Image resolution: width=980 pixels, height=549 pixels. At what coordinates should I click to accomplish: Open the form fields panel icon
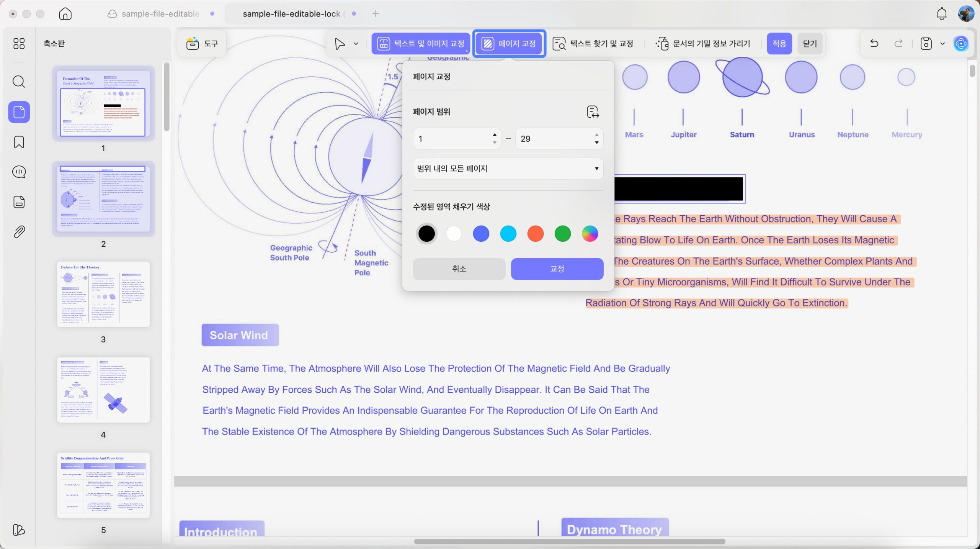coord(19,202)
